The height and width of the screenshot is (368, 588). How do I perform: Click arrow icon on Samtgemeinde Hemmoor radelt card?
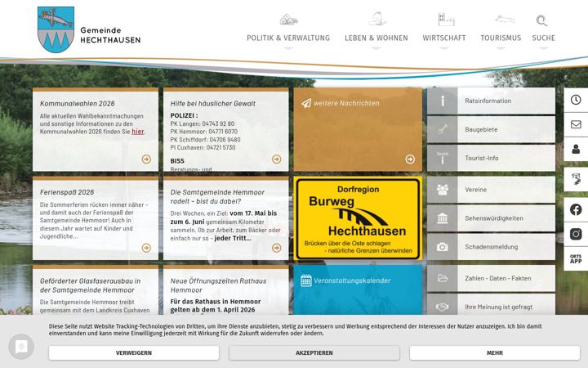coord(276,248)
